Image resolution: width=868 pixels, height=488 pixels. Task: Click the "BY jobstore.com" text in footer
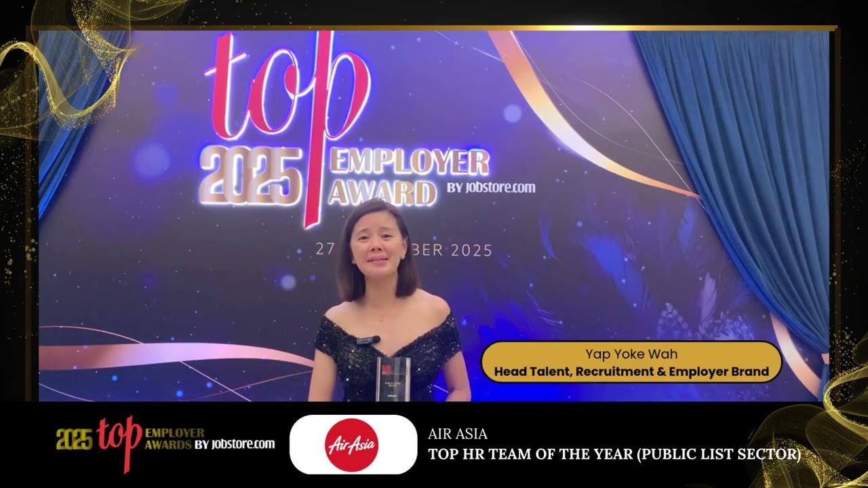pyautogui.click(x=235, y=445)
